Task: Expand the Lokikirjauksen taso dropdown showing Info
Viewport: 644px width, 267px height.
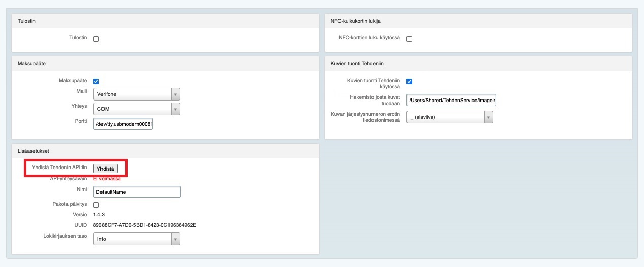Action: 137,239
